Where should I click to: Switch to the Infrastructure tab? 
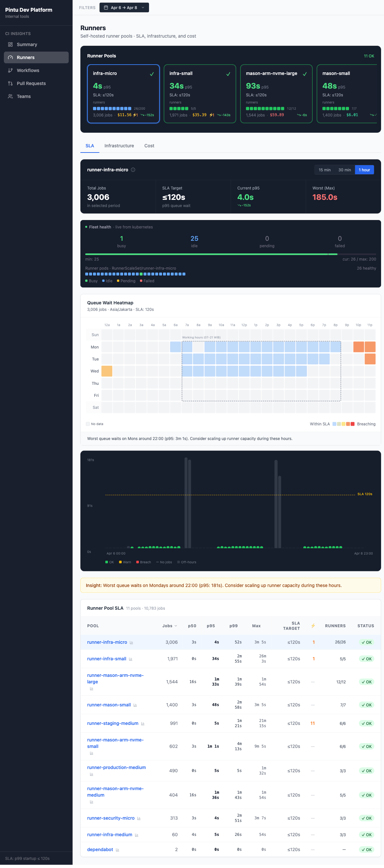119,146
